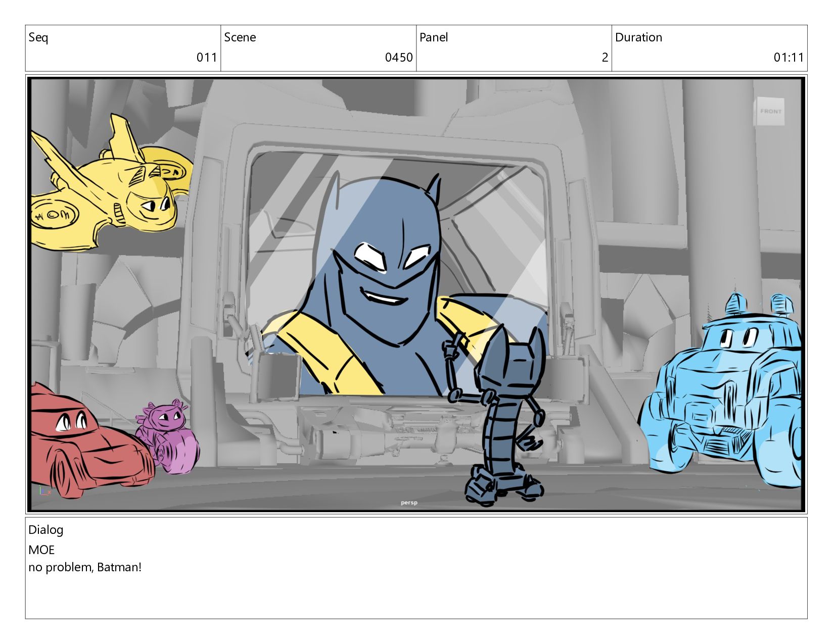
Task: Click the Panel header label
Action: click(x=434, y=37)
